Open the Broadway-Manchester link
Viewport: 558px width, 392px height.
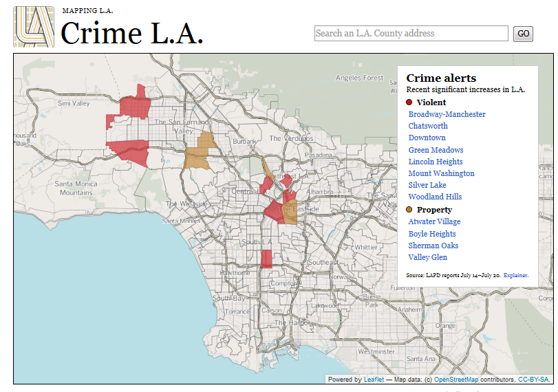(x=447, y=114)
